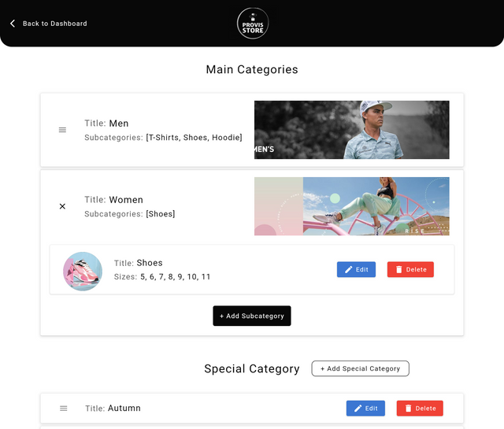Collapse the Women category with X icon
This screenshot has width=504, height=429.
pos(62,206)
